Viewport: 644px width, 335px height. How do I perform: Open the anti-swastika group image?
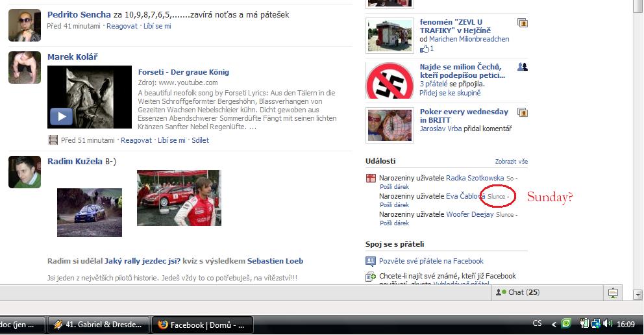click(x=390, y=81)
